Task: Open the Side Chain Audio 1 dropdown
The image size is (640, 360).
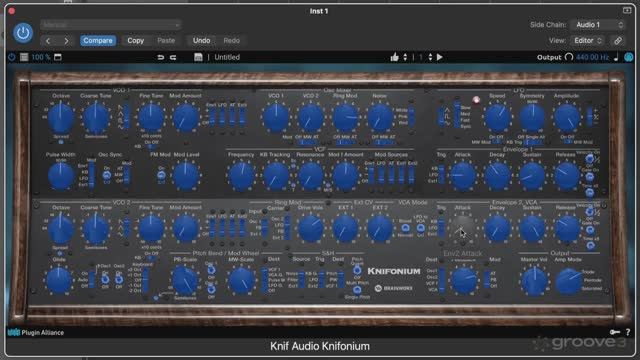Action: [598, 25]
